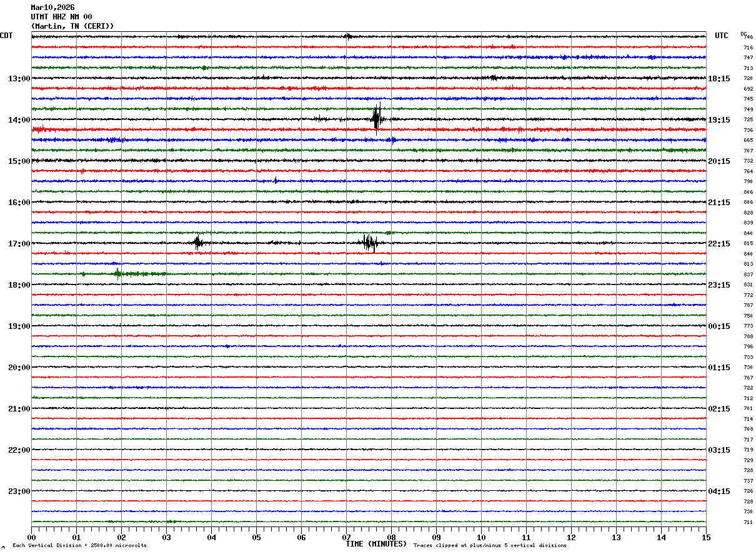The image size is (756, 554).
Task: Click the DC offset value 665
Action: (x=748, y=141)
